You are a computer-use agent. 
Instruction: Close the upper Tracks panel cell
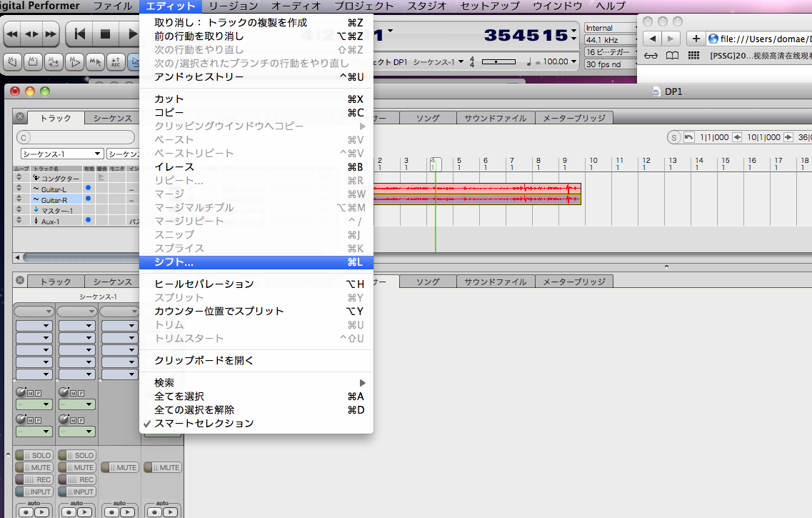(20, 116)
